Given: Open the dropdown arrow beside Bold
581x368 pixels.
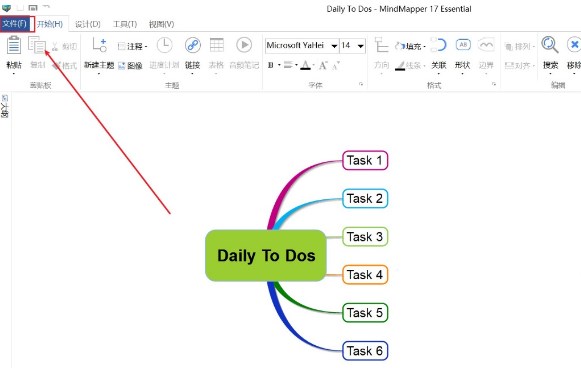Looking at the screenshot, I should [279, 65].
